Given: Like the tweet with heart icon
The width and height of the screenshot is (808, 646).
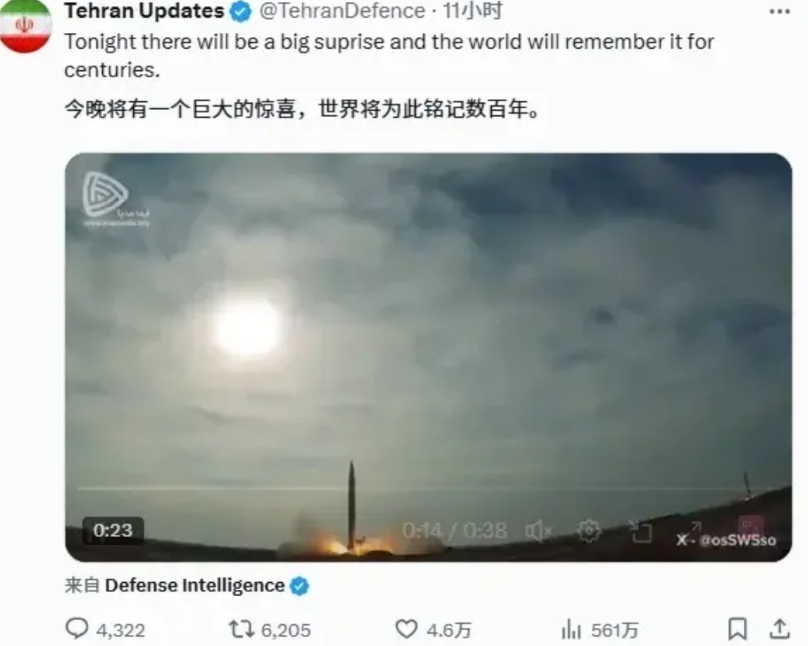Looking at the screenshot, I should tap(406, 629).
